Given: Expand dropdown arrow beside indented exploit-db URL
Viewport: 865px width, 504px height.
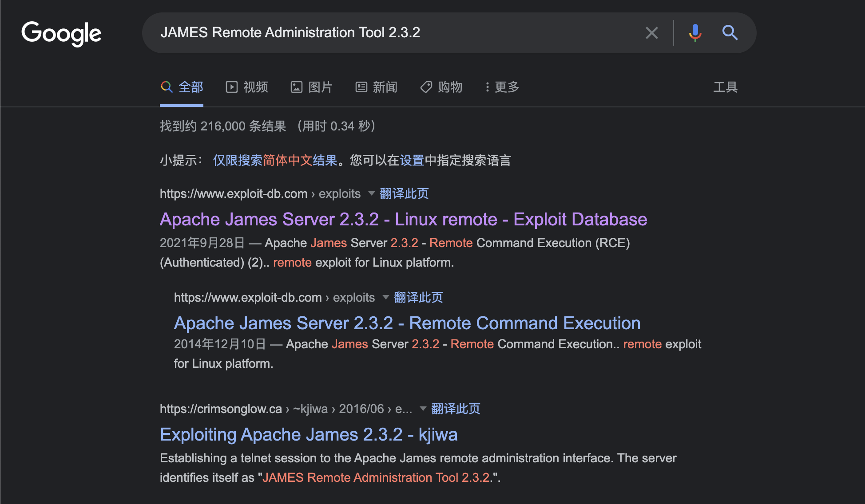Looking at the screenshot, I should pyautogui.click(x=386, y=297).
